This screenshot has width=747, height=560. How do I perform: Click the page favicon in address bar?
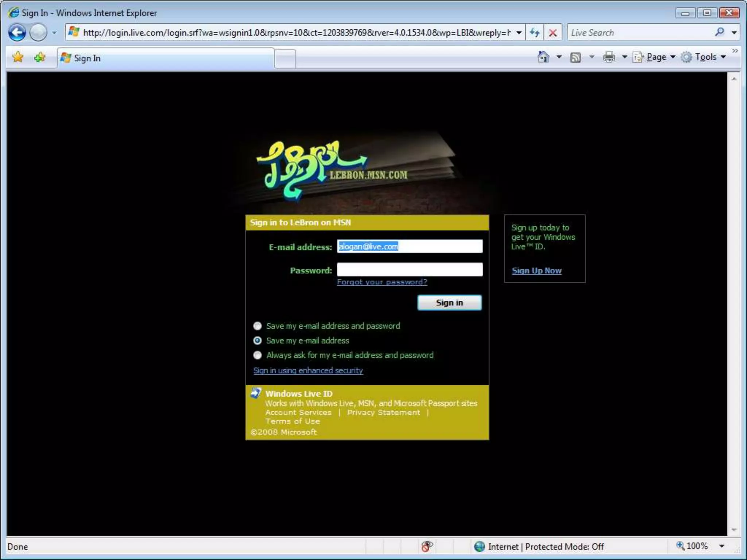pyautogui.click(x=74, y=32)
